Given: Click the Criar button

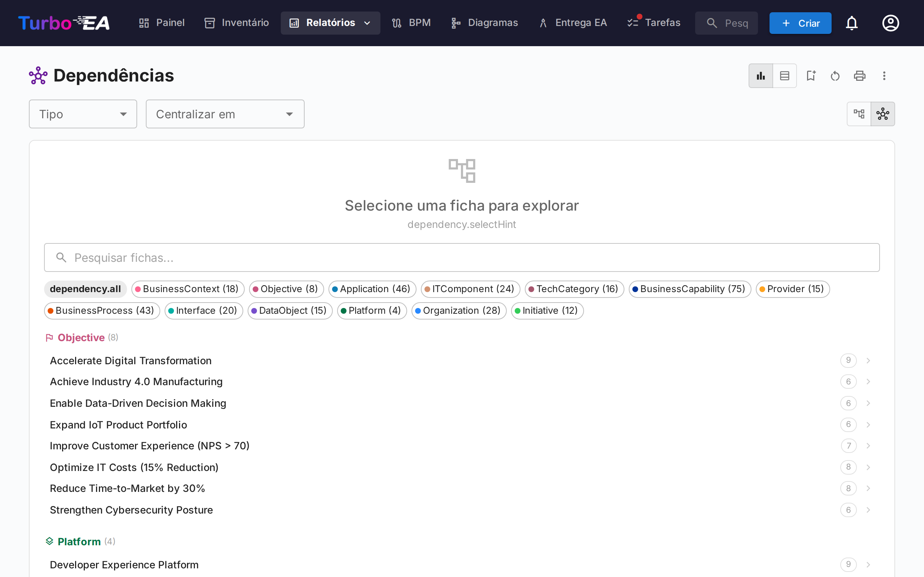Looking at the screenshot, I should coord(800,23).
